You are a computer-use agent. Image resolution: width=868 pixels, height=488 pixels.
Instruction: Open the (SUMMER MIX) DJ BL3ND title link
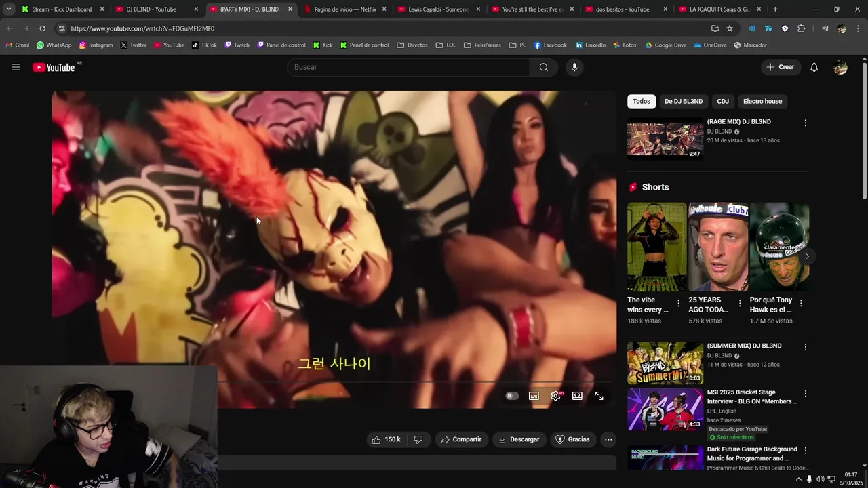745,346
